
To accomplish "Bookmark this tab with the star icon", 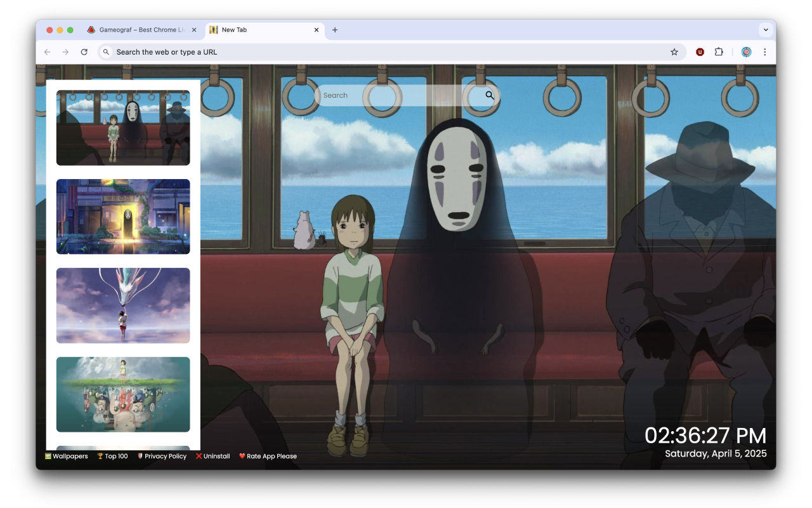I will click(674, 52).
